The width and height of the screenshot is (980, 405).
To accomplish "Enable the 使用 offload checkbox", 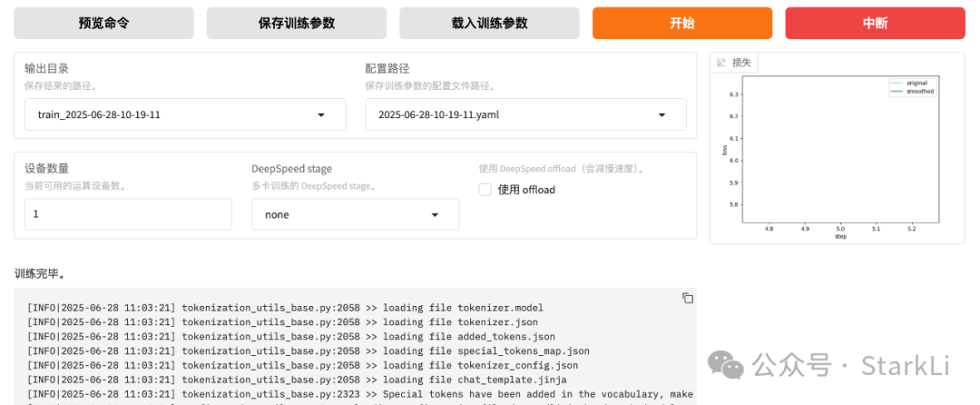I will [485, 190].
